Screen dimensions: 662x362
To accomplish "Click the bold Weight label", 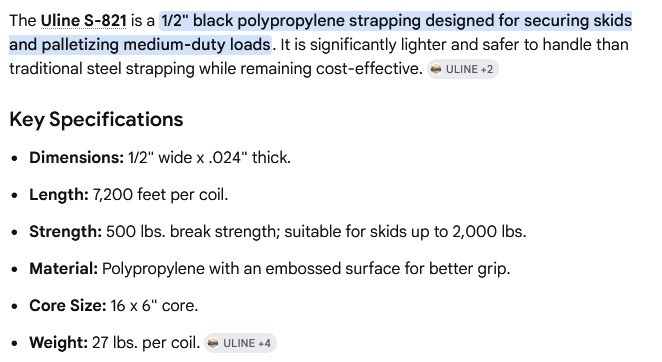I will click(58, 343).
